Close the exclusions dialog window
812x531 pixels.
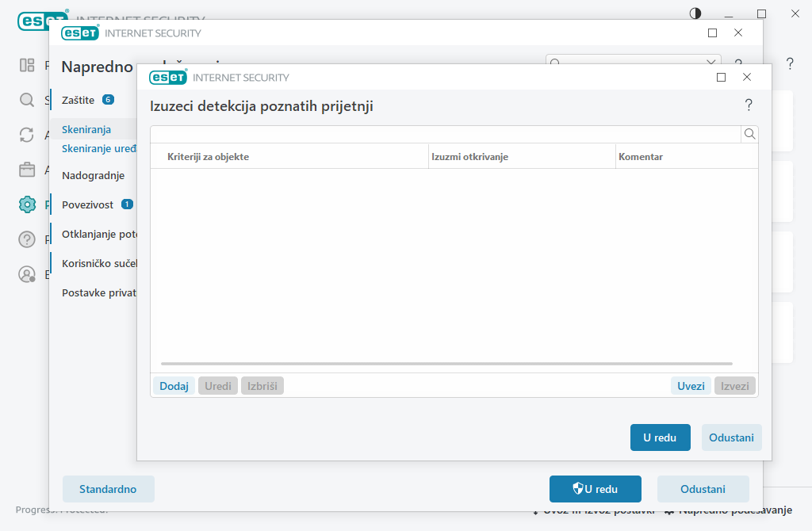coord(747,77)
